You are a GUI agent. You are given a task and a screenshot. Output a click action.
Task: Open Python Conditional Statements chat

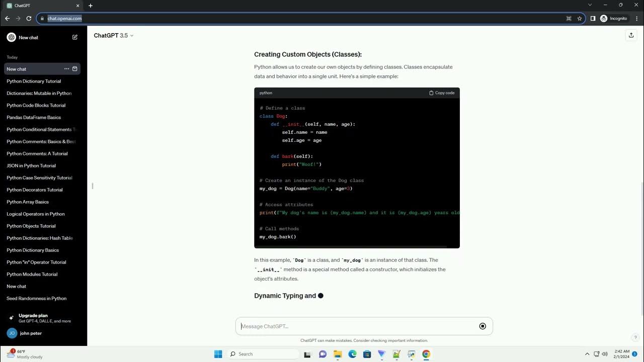42,129
